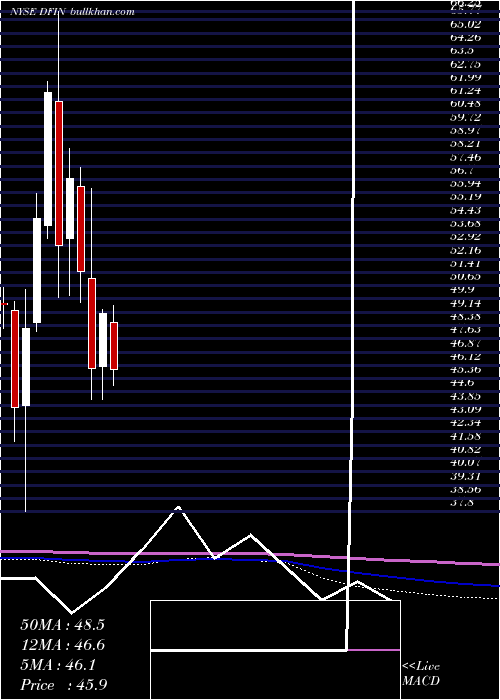The image size is (500, 700).
Task: Click the 37.8 price axis label
Action: tap(462, 503)
